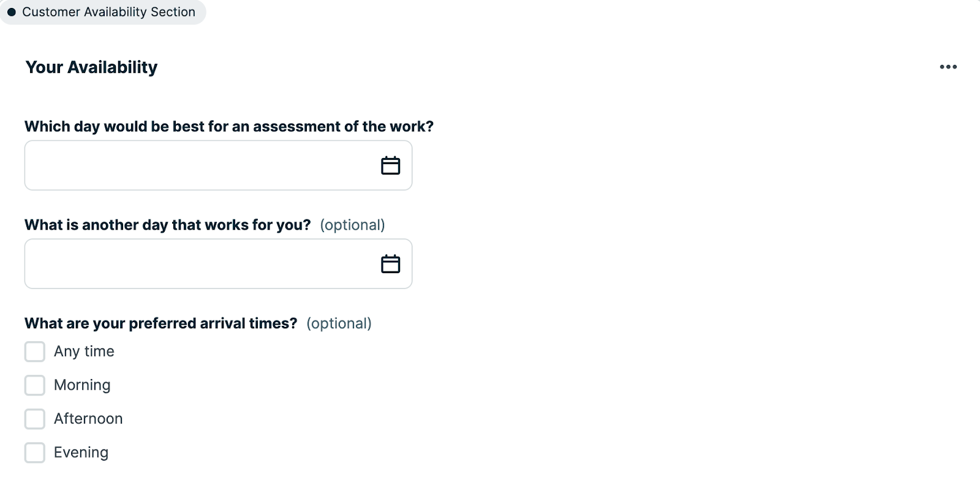Open calendar picker for another day field
The width and height of the screenshot is (980, 498).
[390, 264]
